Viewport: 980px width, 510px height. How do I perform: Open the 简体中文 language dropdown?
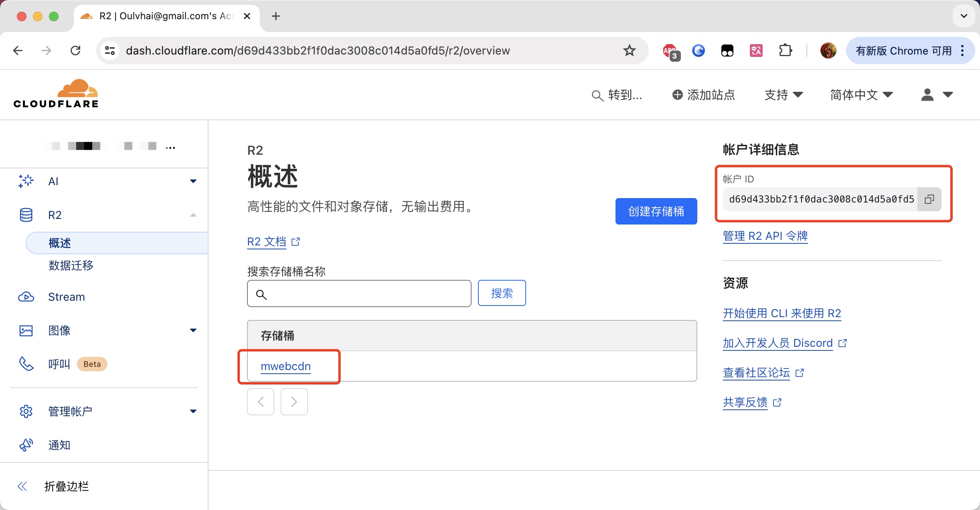pos(861,95)
